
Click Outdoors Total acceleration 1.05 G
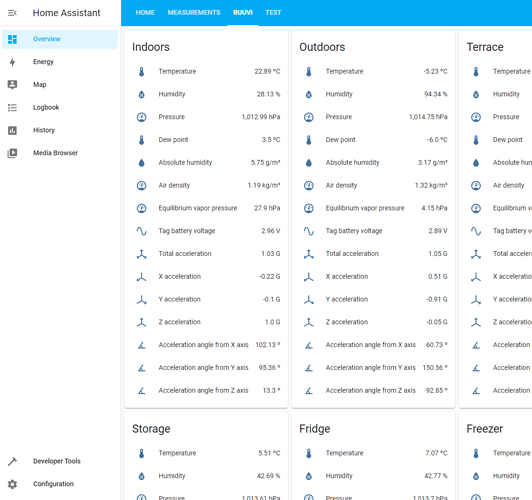438,253
